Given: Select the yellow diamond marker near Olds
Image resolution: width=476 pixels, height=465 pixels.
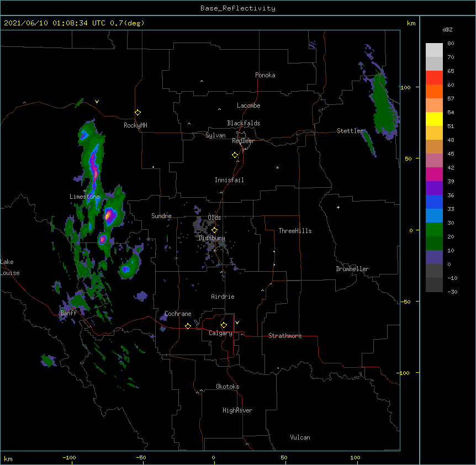Looking at the screenshot, I should click(214, 230).
